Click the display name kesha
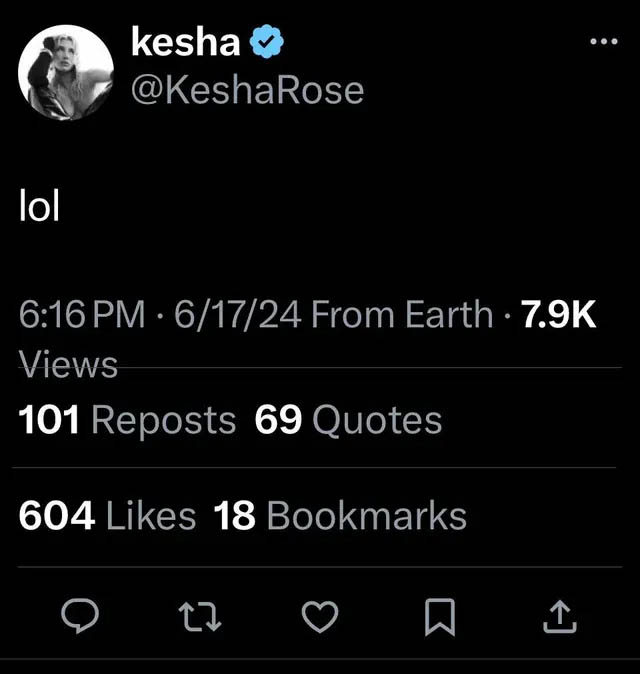 tap(185, 41)
